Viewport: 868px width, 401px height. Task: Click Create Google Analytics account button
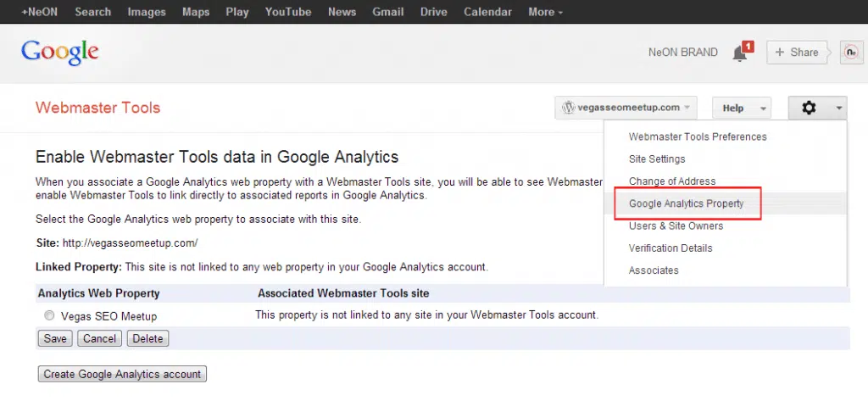[x=122, y=374]
